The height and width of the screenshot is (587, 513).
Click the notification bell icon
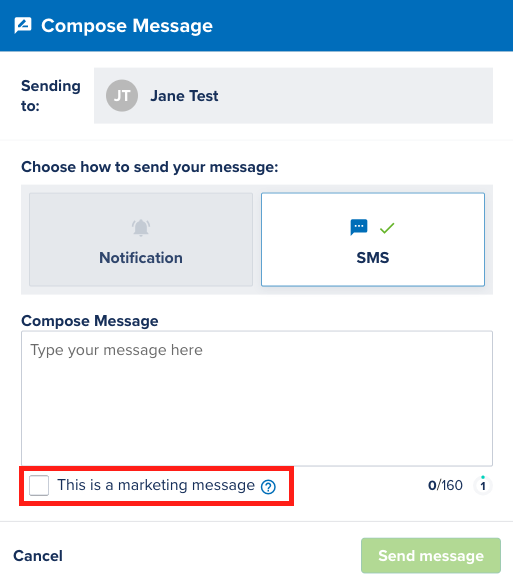(x=141, y=228)
